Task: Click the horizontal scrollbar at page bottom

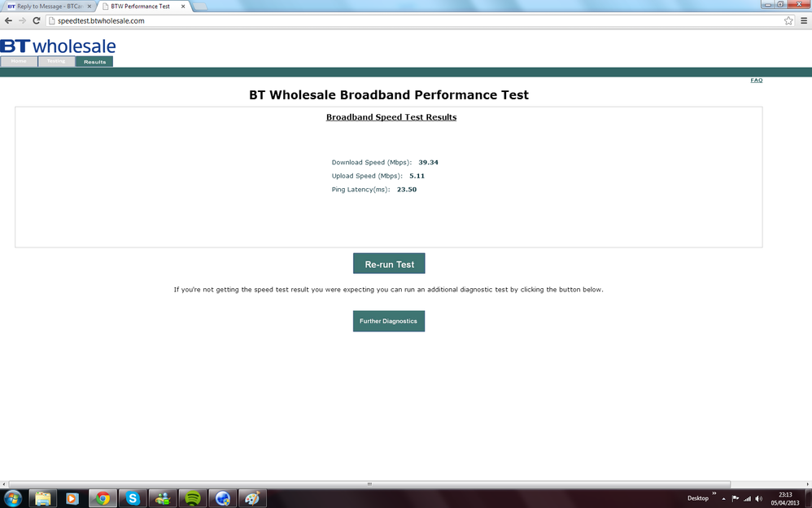Action: 369,484
